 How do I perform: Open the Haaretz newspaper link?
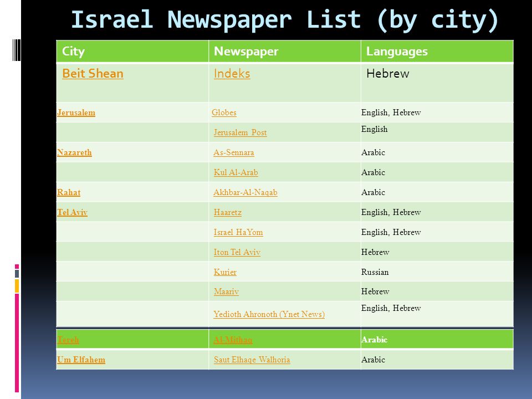(x=228, y=212)
